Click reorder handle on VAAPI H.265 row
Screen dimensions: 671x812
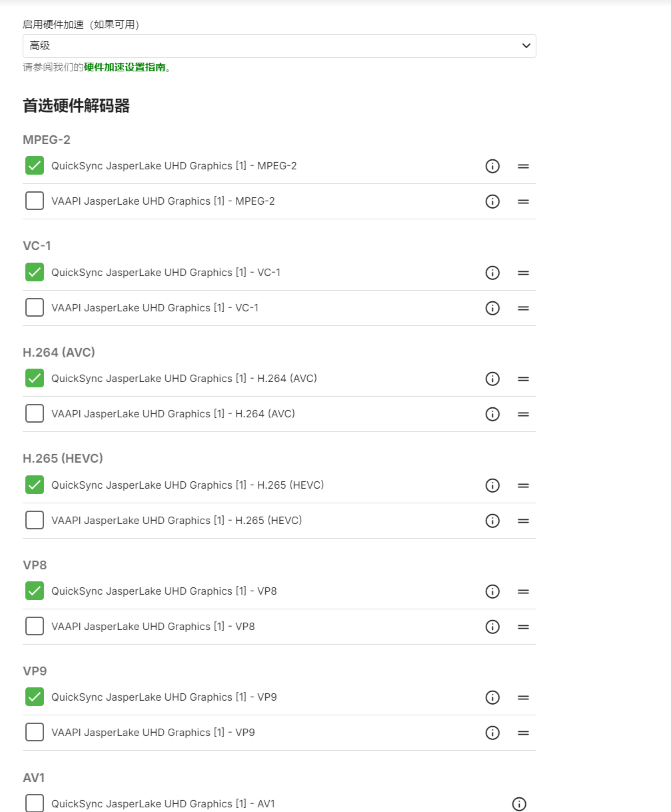tap(523, 521)
